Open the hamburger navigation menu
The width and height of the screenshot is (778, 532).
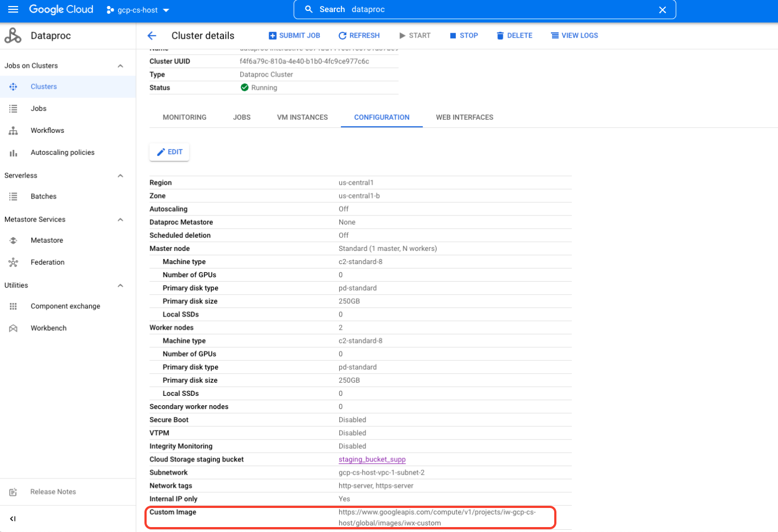13,9
